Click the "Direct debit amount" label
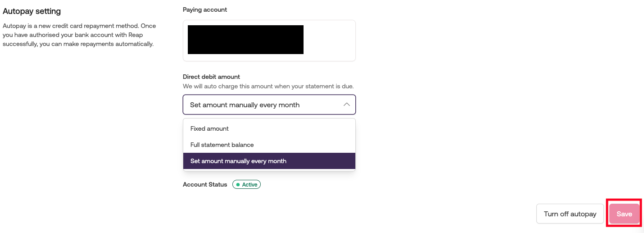 point(211,77)
